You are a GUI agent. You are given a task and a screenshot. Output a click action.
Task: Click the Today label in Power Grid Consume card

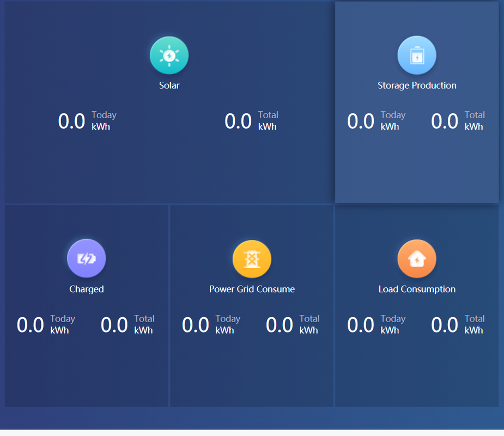(228, 319)
